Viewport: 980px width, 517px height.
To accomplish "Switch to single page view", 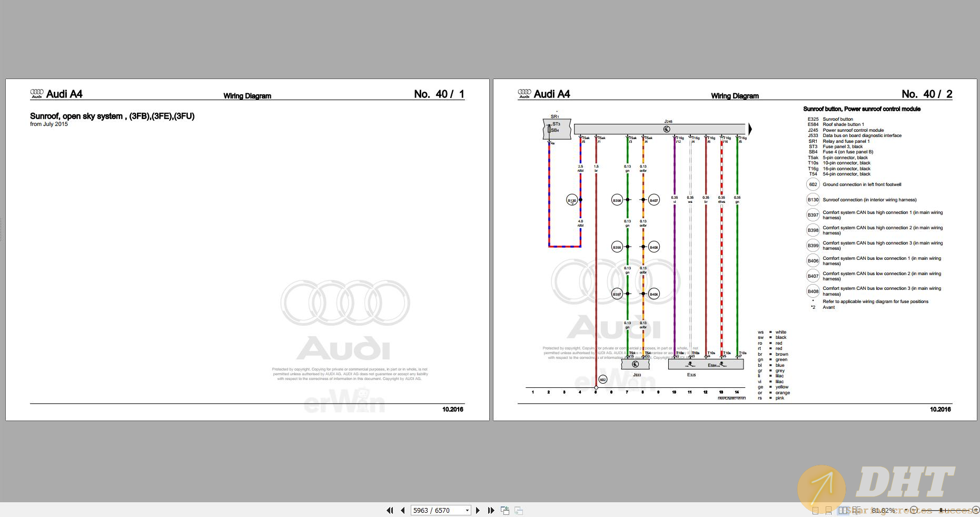I will [816, 511].
